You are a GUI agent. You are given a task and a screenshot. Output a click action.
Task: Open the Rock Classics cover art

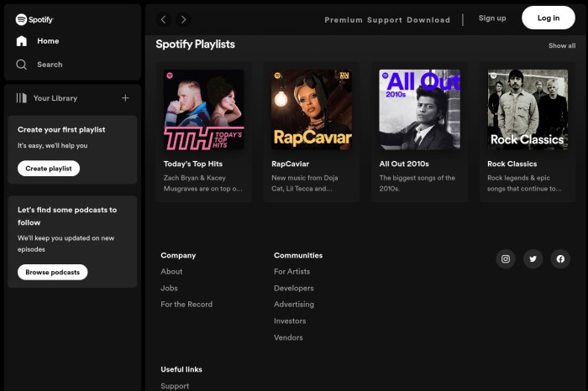pyautogui.click(x=528, y=110)
